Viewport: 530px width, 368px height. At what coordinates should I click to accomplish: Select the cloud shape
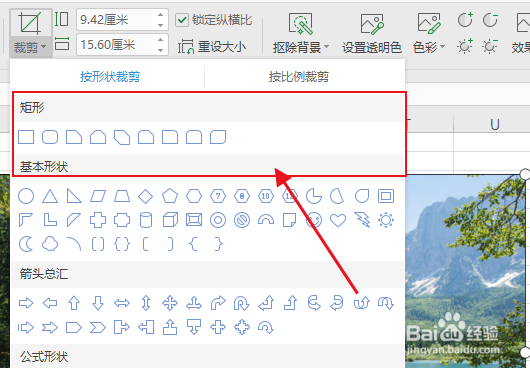point(50,244)
